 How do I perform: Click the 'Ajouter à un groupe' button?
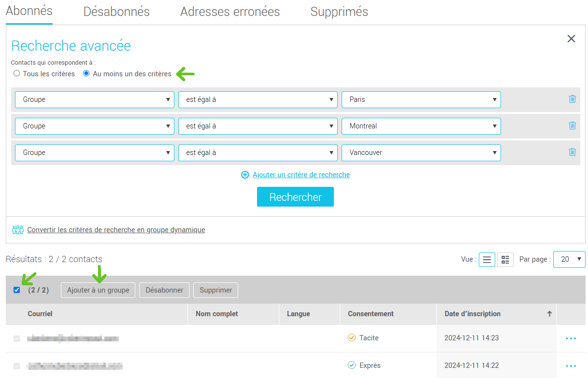[98, 290]
